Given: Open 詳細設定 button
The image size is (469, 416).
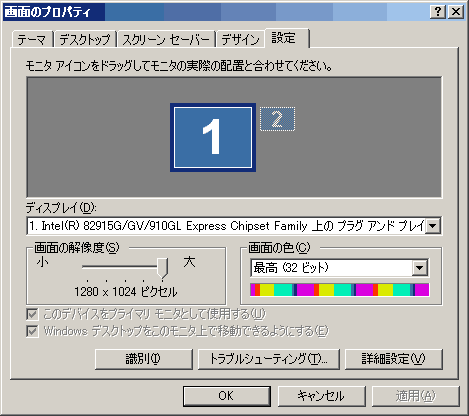Looking at the screenshot, I should tap(394, 359).
